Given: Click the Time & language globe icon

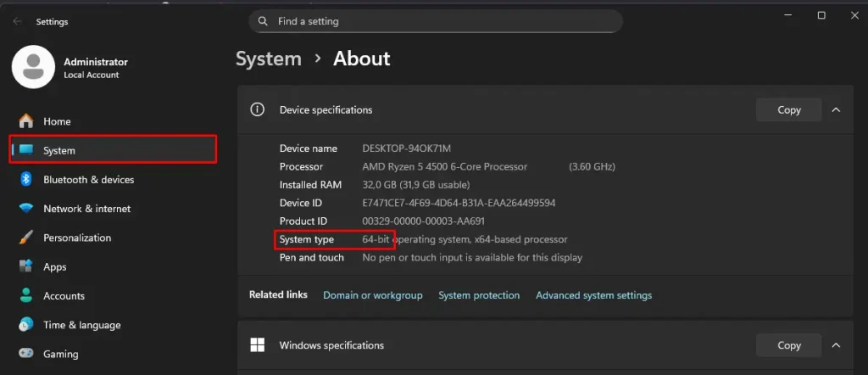Looking at the screenshot, I should [26, 325].
